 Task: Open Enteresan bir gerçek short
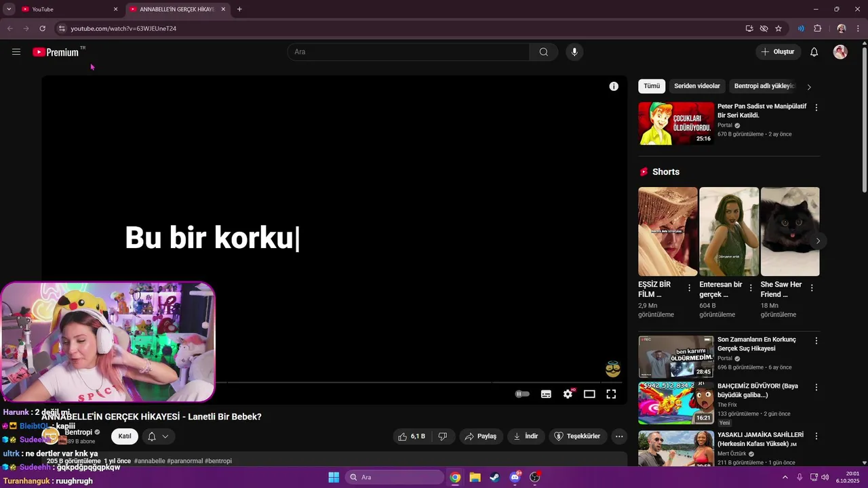pos(729,232)
